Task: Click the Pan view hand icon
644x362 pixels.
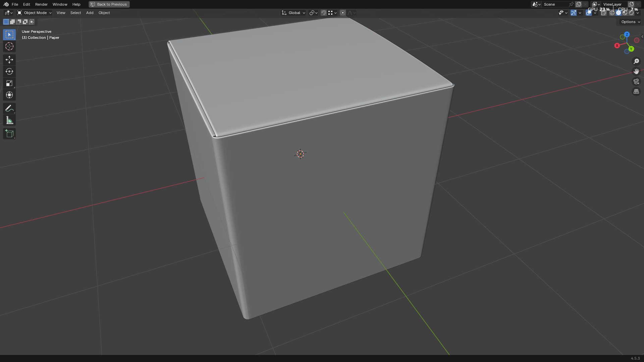Action: pos(636,71)
